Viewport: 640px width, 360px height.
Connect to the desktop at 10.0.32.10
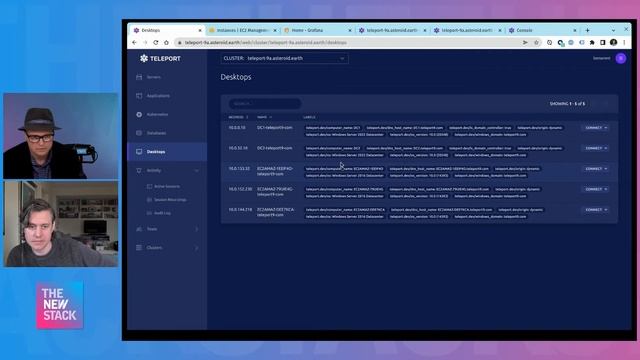click(x=596, y=148)
